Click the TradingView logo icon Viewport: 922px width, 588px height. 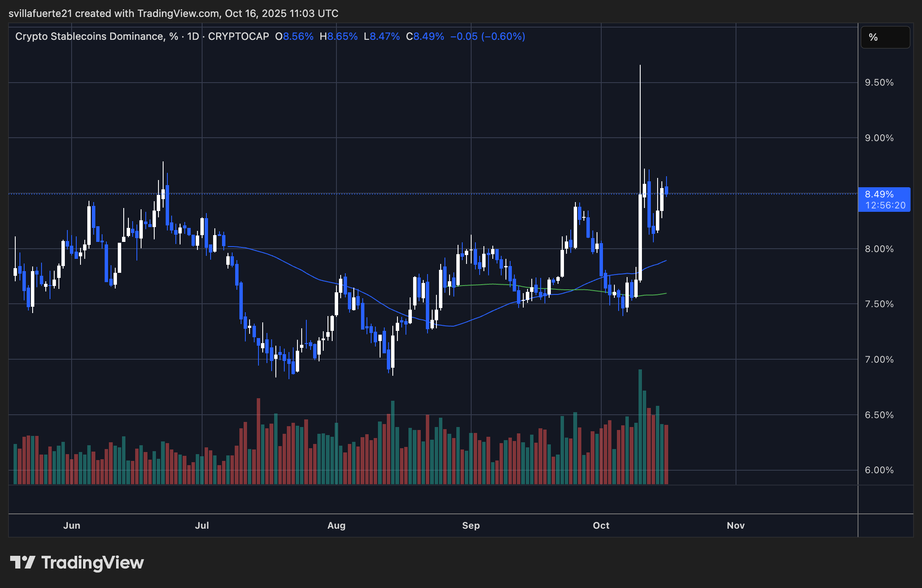[22, 563]
